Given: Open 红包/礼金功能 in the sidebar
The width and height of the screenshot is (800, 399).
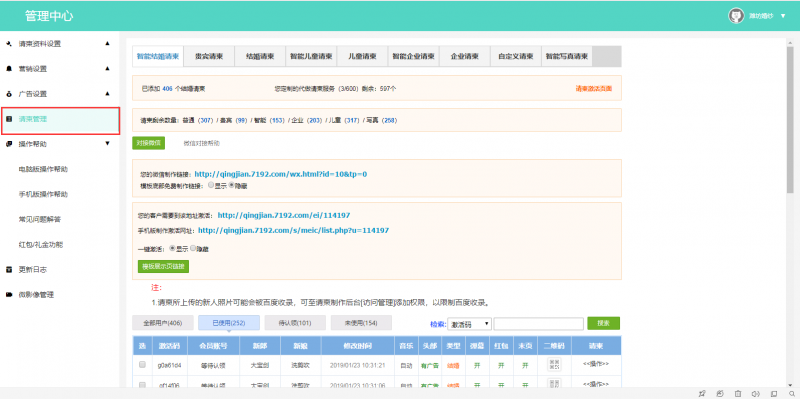Looking at the screenshot, I should (x=41, y=244).
